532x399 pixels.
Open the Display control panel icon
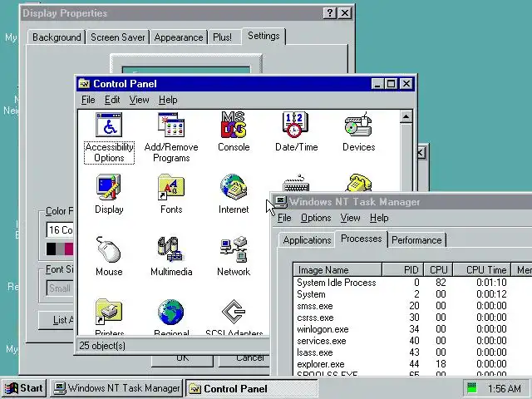tap(109, 187)
